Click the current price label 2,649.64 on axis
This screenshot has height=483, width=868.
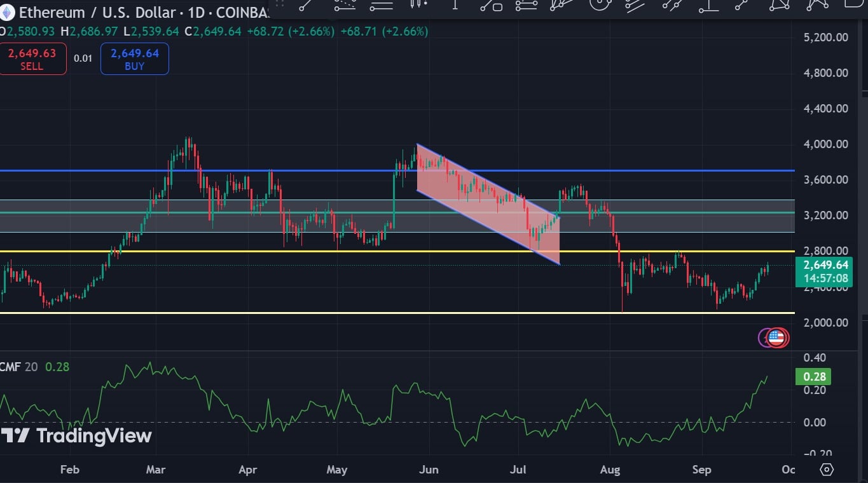point(825,265)
